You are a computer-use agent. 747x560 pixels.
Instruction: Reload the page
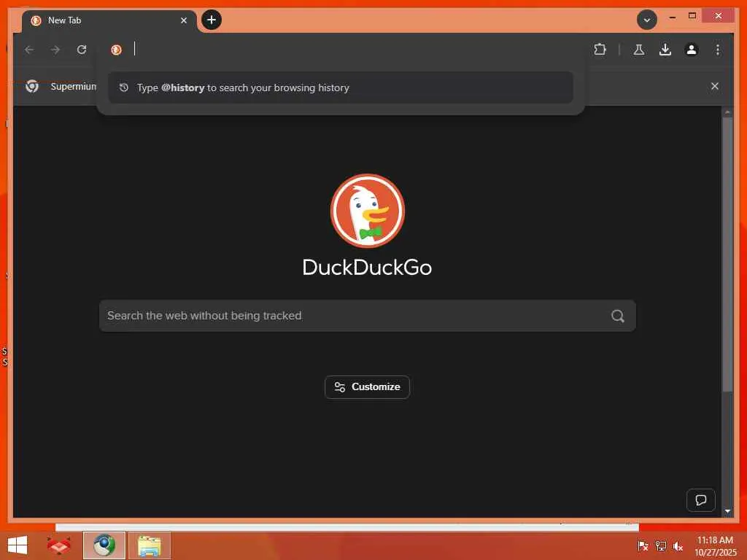pos(82,50)
